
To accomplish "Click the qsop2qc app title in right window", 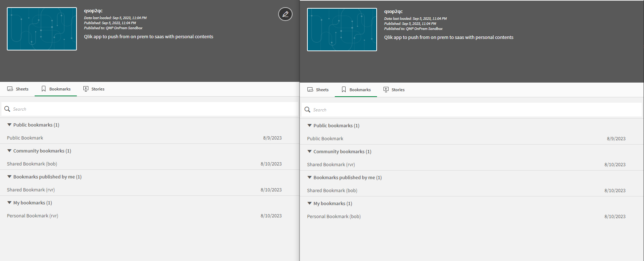I will [x=393, y=12].
